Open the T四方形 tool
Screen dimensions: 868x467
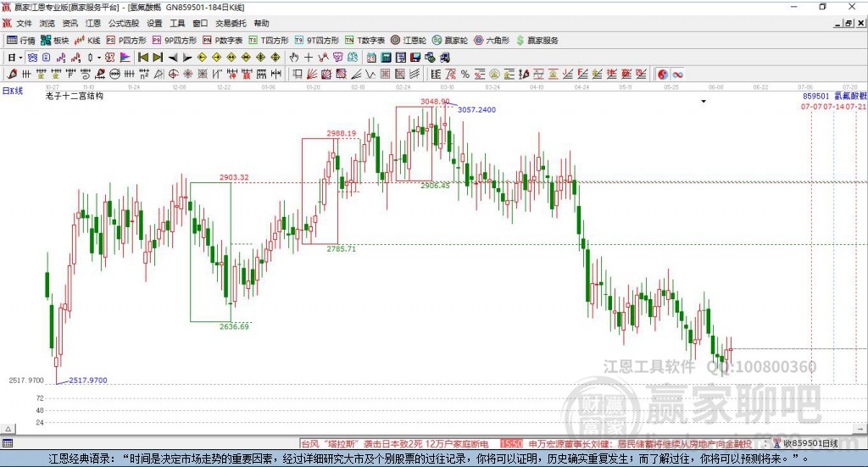(269, 41)
